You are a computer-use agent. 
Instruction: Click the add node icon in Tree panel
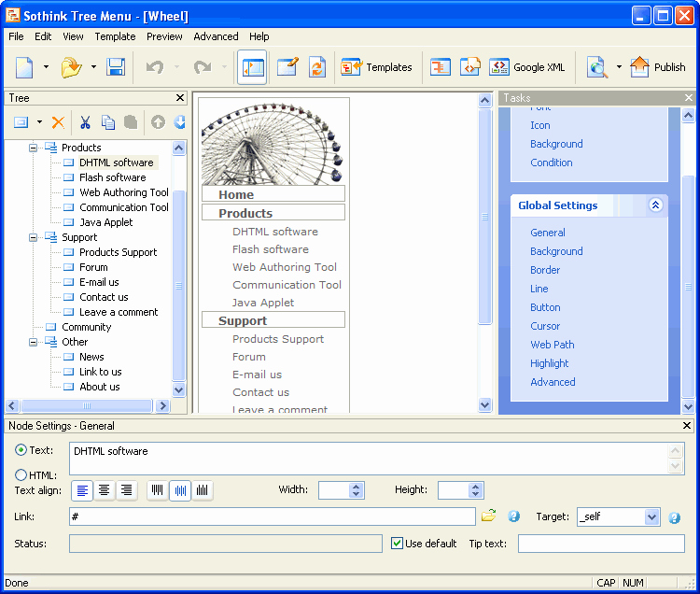pyautogui.click(x=21, y=122)
